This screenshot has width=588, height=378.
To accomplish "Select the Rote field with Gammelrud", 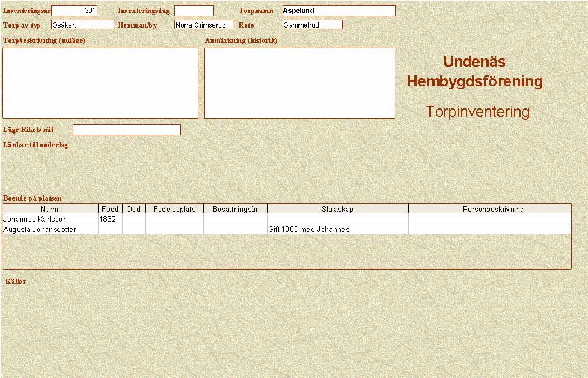I will 312,25.
